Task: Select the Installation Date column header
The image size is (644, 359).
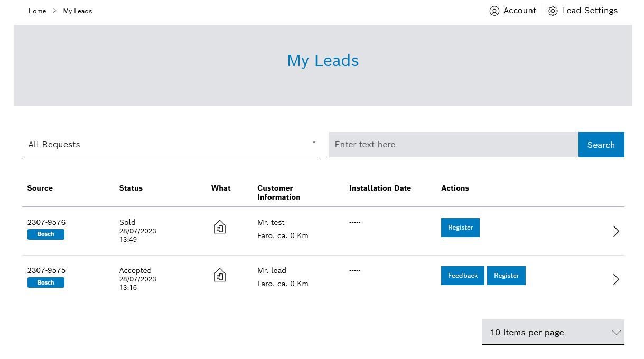Action: click(380, 188)
